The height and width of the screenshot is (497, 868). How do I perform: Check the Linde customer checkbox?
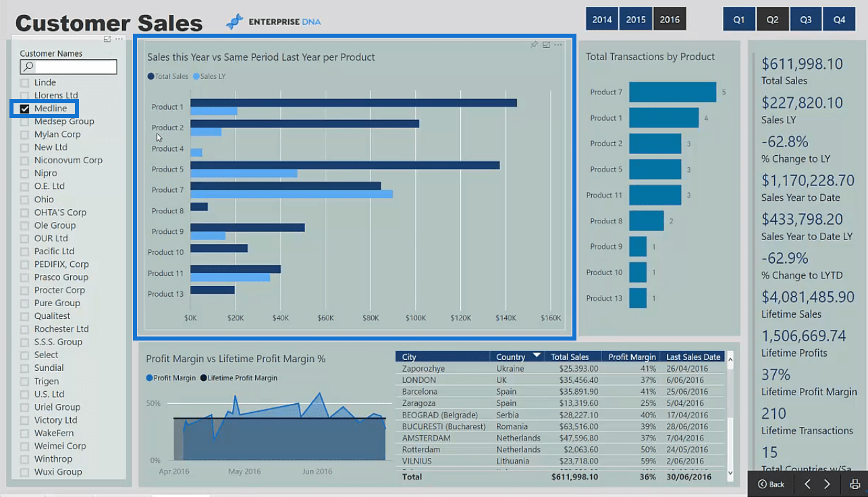pos(25,82)
